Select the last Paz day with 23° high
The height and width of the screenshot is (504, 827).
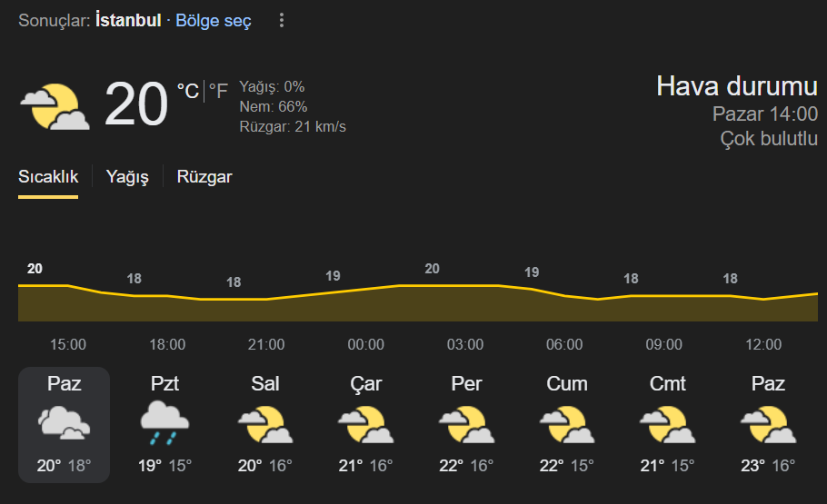coord(768,425)
